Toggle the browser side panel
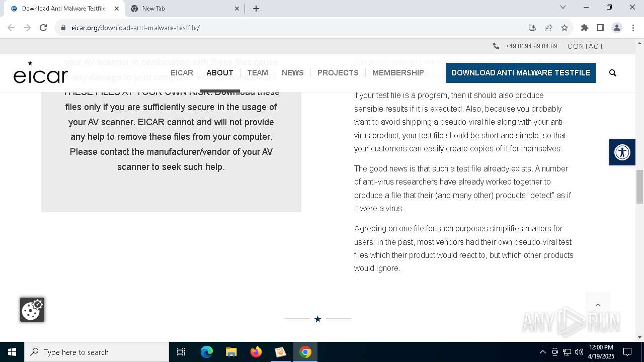The image size is (644, 362). click(x=601, y=28)
